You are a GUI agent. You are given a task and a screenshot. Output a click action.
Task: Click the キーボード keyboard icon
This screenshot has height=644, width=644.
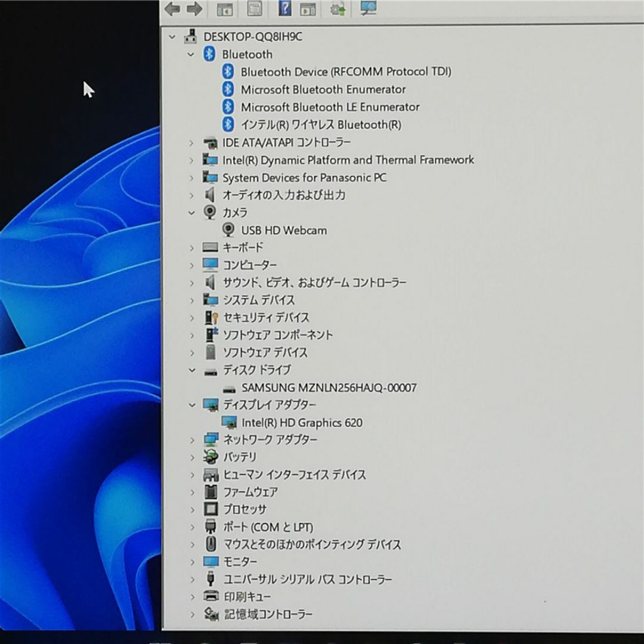coord(210,247)
